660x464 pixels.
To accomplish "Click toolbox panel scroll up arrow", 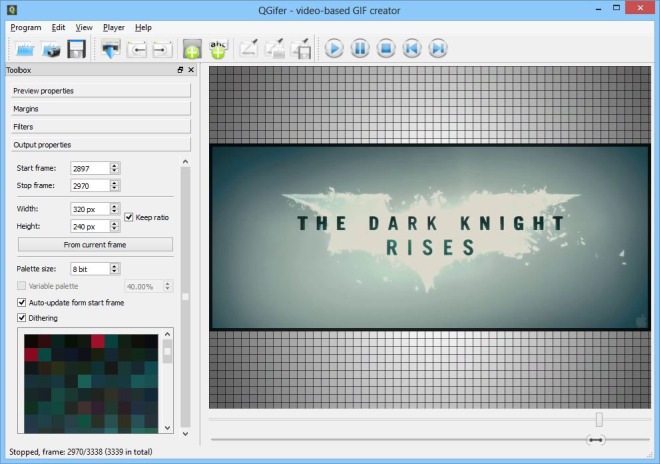I will (x=185, y=162).
